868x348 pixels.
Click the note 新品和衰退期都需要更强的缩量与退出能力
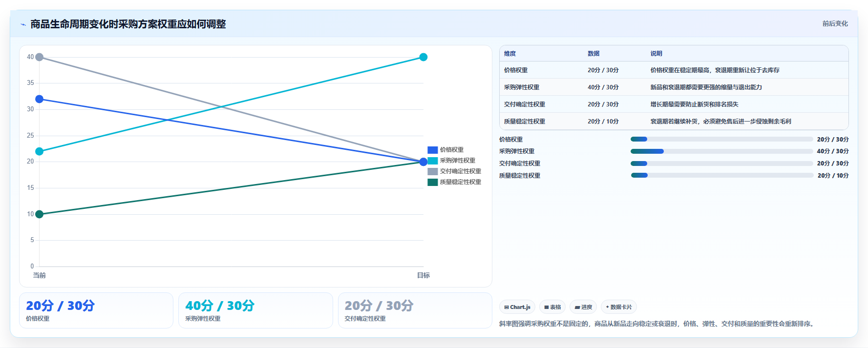coord(706,87)
